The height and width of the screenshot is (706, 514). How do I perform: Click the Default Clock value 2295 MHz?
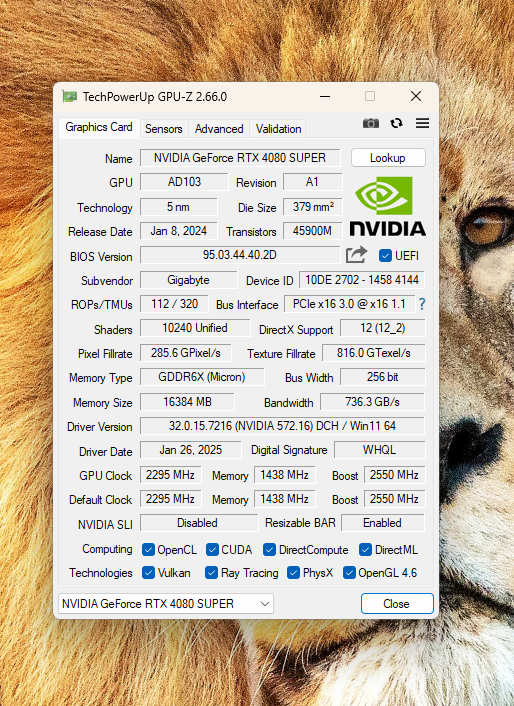click(x=171, y=499)
